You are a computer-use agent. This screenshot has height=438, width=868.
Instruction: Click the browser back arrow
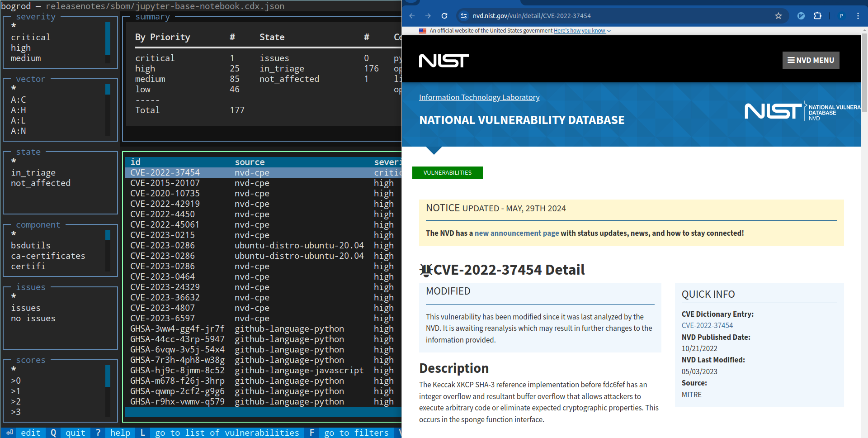[x=412, y=16]
